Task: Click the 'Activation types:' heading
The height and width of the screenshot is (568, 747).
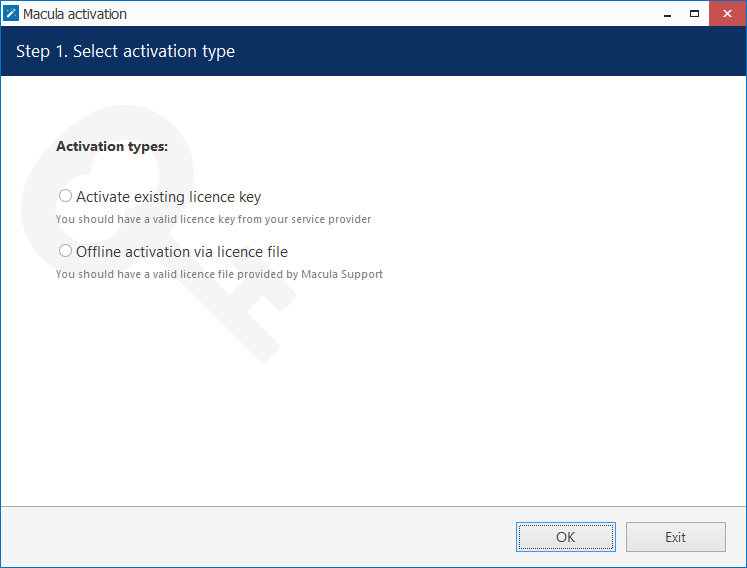Action: click(x=112, y=146)
